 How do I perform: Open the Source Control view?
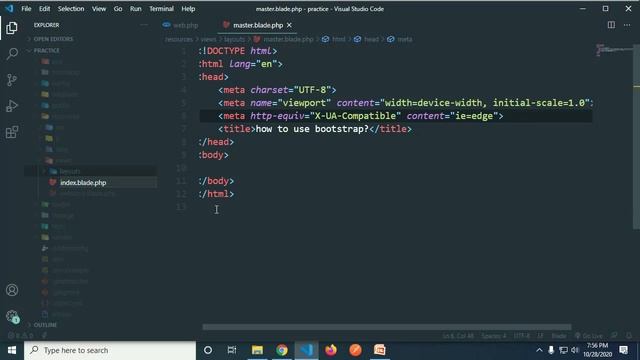pyautogui.click(x=12, y=80)
